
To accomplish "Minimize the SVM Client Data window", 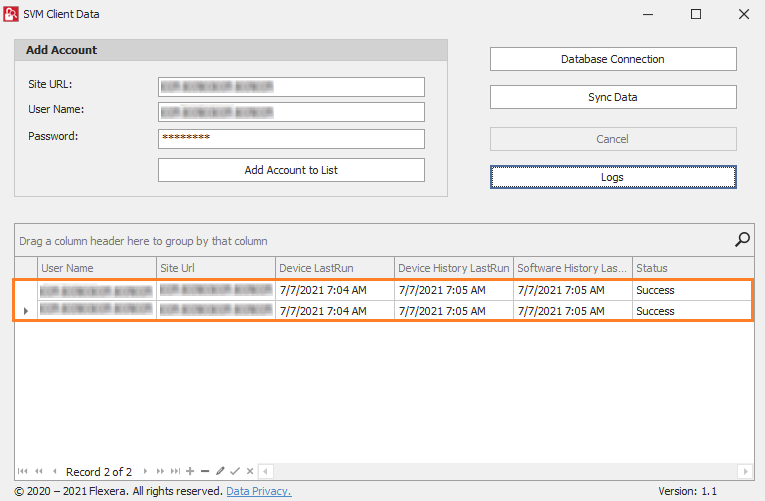I will click(648, 14).
